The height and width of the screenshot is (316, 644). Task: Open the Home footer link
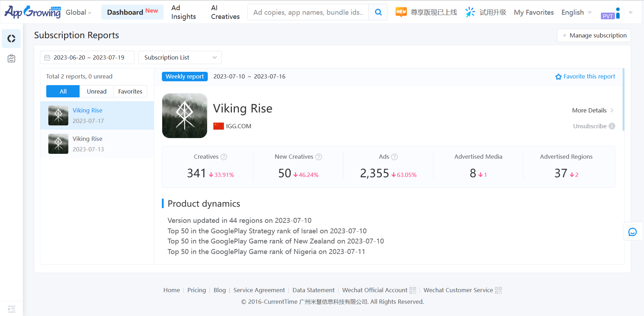pyautogui.click(x=172, y=290)
